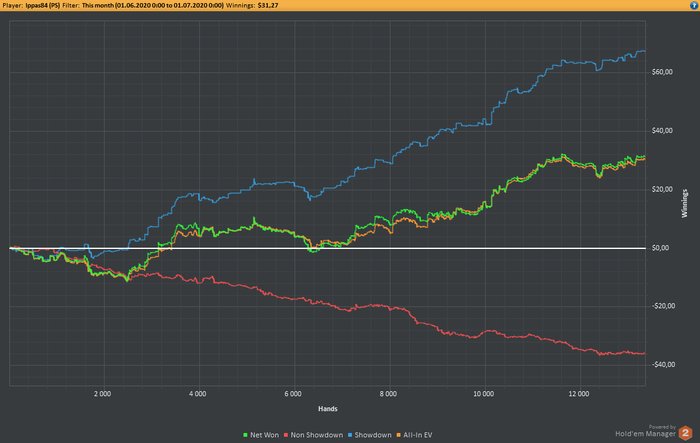Image resolution: width=700 pixels, height=443 pixels.
Task: Click the -$40,00 axis label
Action: (663, 365)
